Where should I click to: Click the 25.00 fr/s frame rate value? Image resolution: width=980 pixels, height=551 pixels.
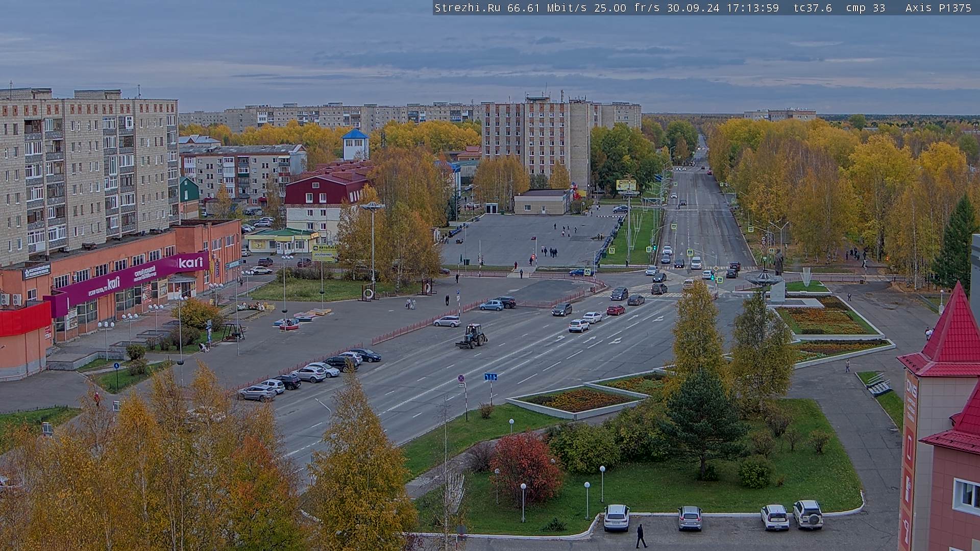(627, 8)
